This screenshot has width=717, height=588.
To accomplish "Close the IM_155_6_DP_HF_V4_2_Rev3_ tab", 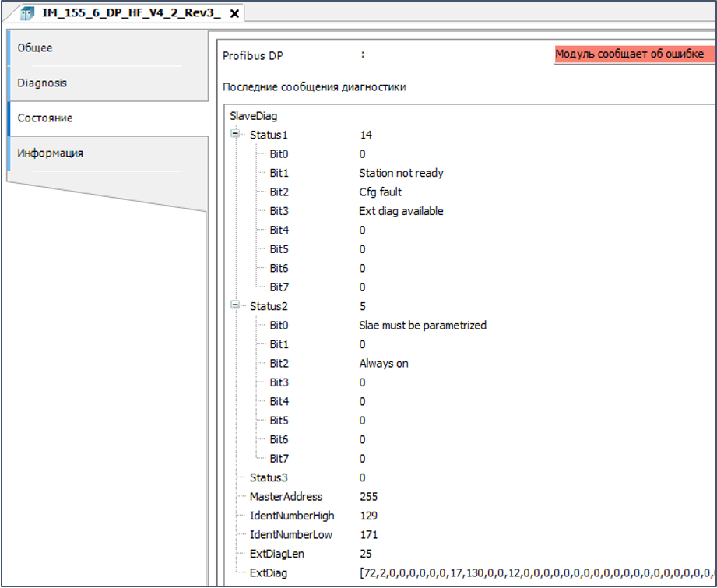I will [234, 13].
